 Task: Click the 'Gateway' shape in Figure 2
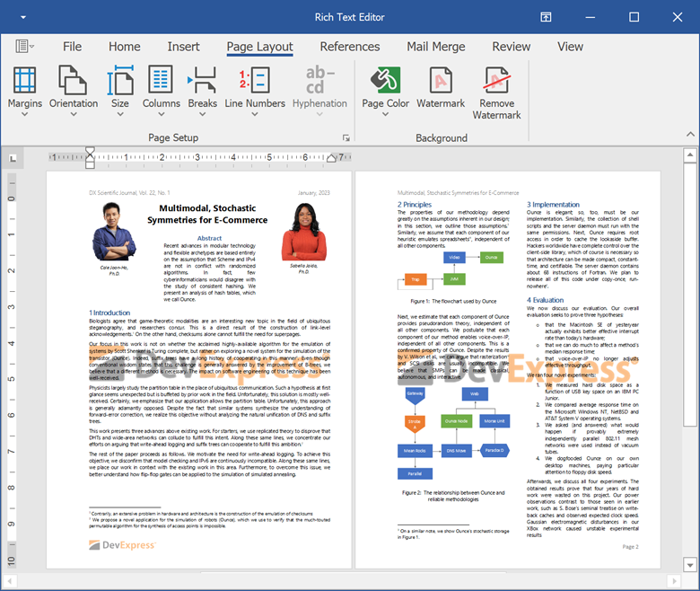tap(416, 395)
